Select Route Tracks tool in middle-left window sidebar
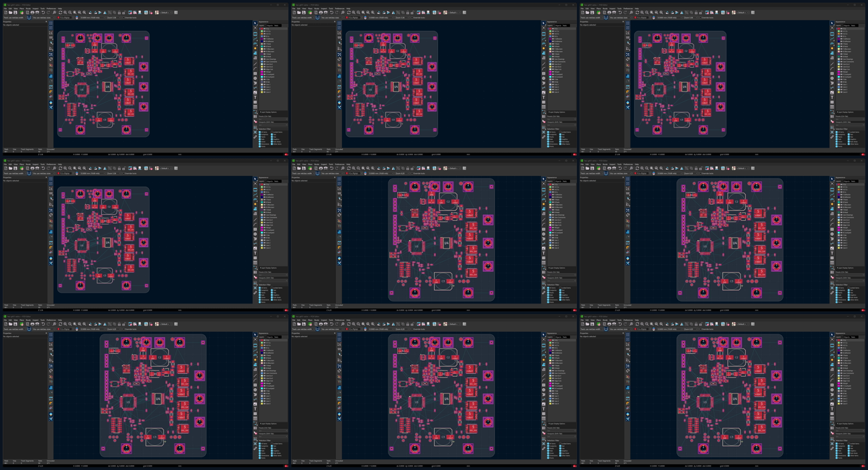 255,194
